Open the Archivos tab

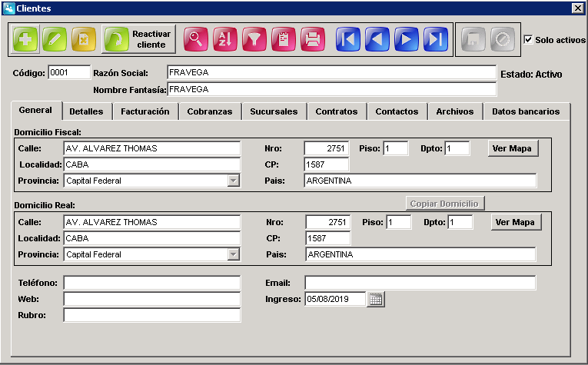[455, 111]
